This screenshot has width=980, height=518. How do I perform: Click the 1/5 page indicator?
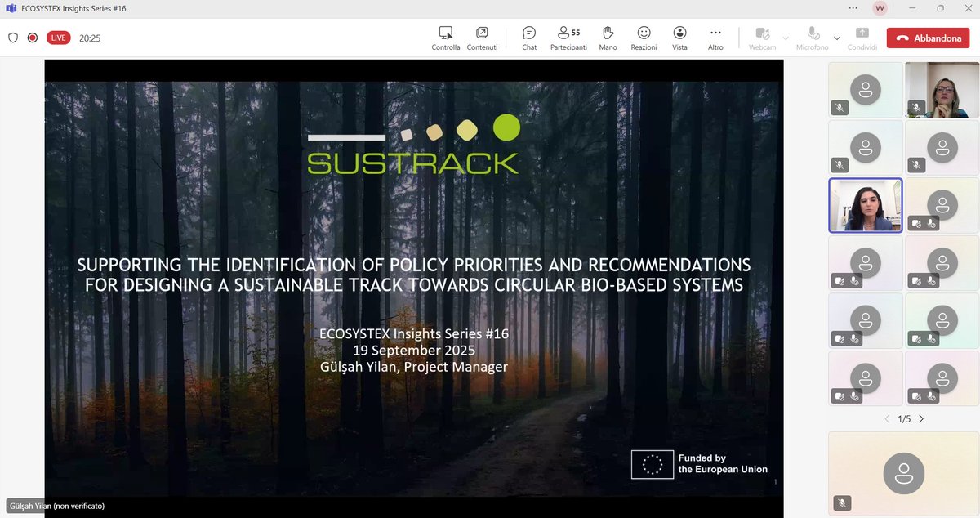(904, 419)
